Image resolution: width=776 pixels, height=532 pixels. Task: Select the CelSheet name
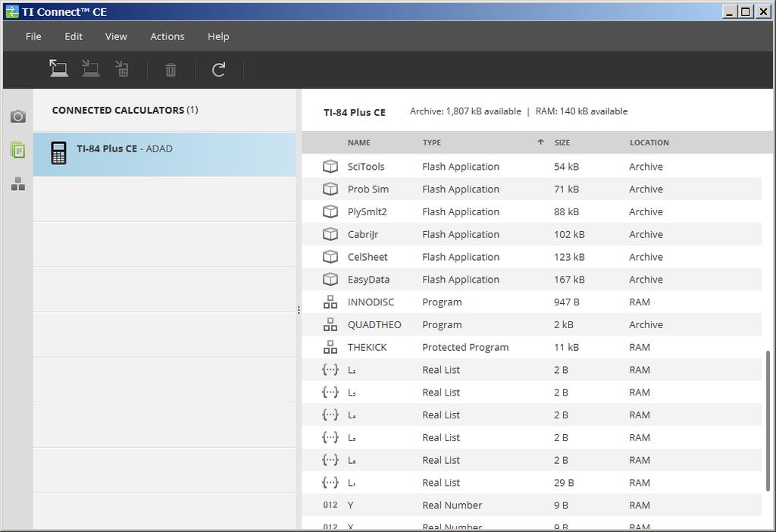[x=368, y=257]
